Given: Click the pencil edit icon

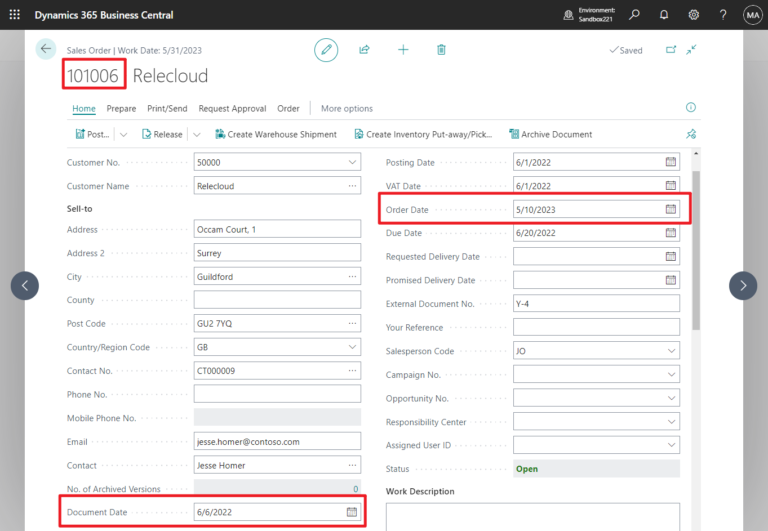Looking at the screenshot, I should (x=326, y=50).
